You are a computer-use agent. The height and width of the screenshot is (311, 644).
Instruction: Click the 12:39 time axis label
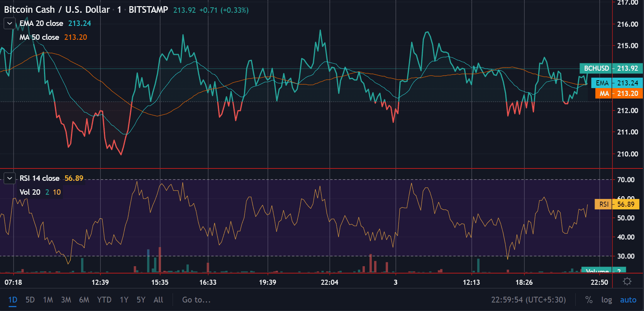coord(100,282)
